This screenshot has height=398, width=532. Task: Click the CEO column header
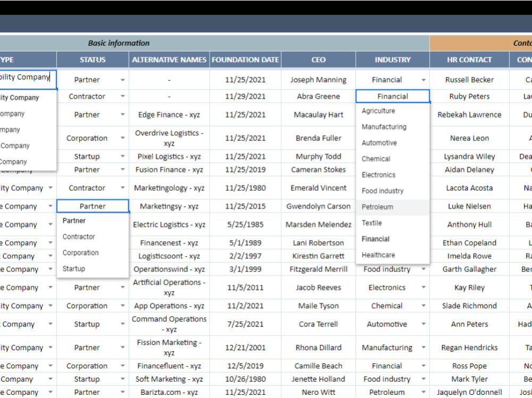[318, 60]
